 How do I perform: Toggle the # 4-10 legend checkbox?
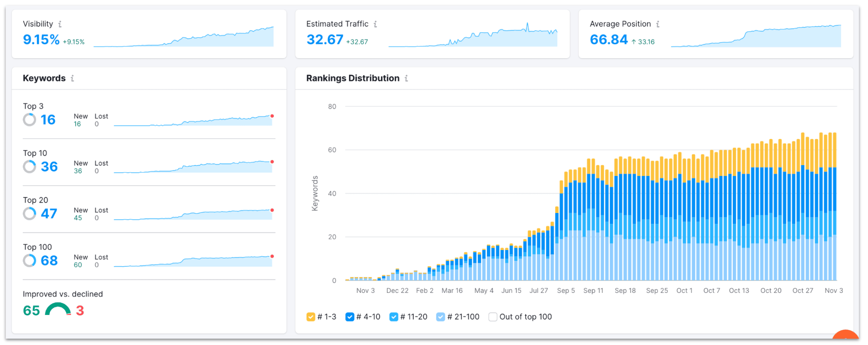point(350,317)
